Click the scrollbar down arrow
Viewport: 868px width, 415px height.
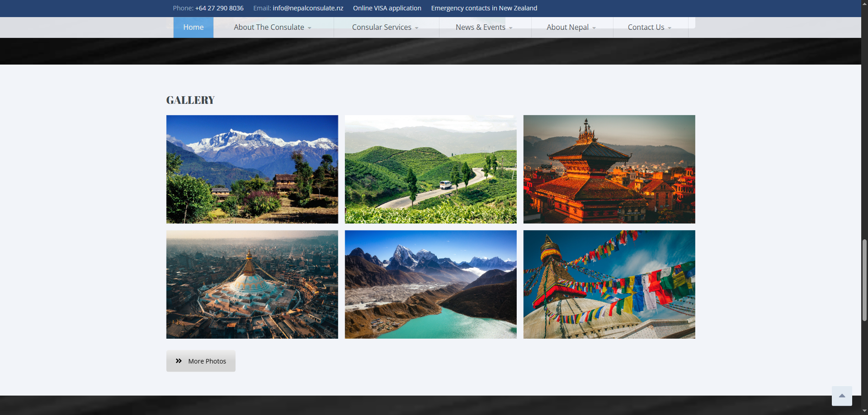point(864,411)
